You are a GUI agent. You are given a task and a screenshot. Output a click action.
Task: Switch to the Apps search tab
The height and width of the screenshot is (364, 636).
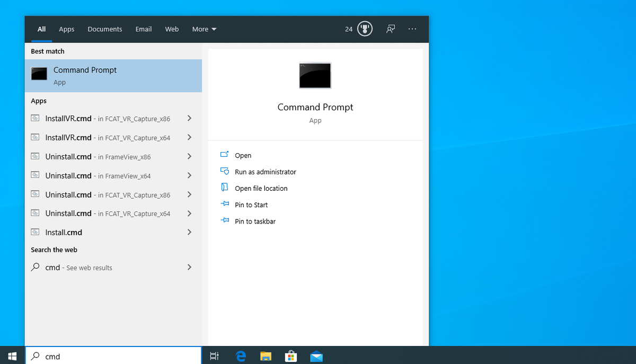tap(66, 29)
